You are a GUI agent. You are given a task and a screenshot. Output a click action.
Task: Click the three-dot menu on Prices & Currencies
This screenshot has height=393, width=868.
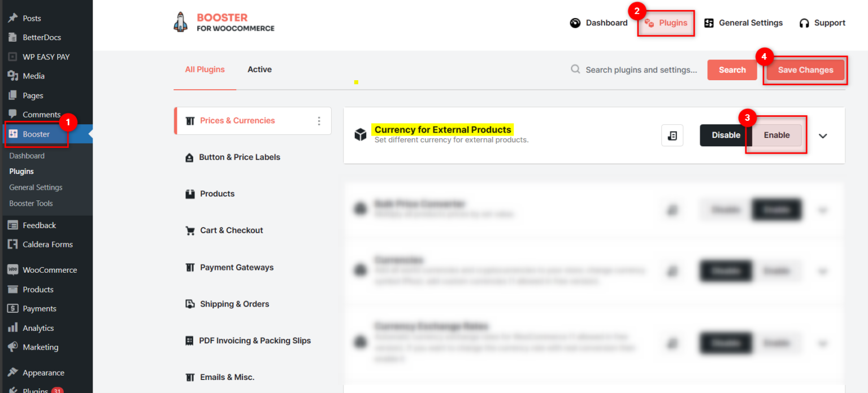[x=319, y=121]
